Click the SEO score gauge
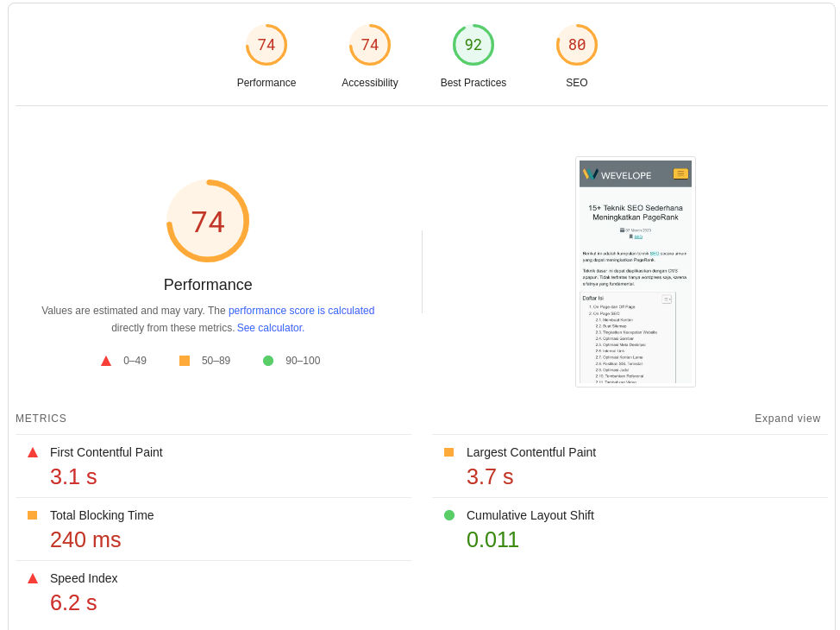Screen dimensions: 840x630 click(x=576, y=45)
